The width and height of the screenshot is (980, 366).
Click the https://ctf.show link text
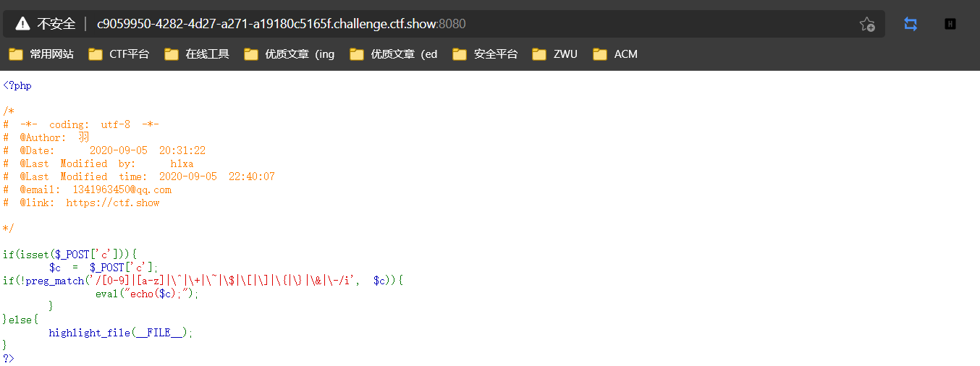(113, 203)
